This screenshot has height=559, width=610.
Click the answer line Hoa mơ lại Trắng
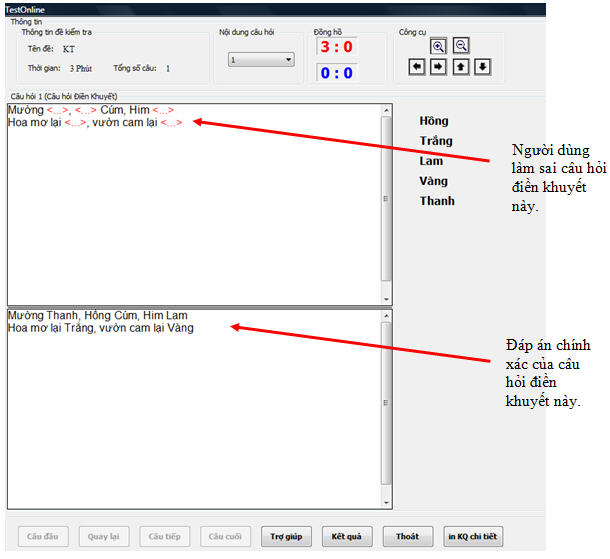point(101,328)
